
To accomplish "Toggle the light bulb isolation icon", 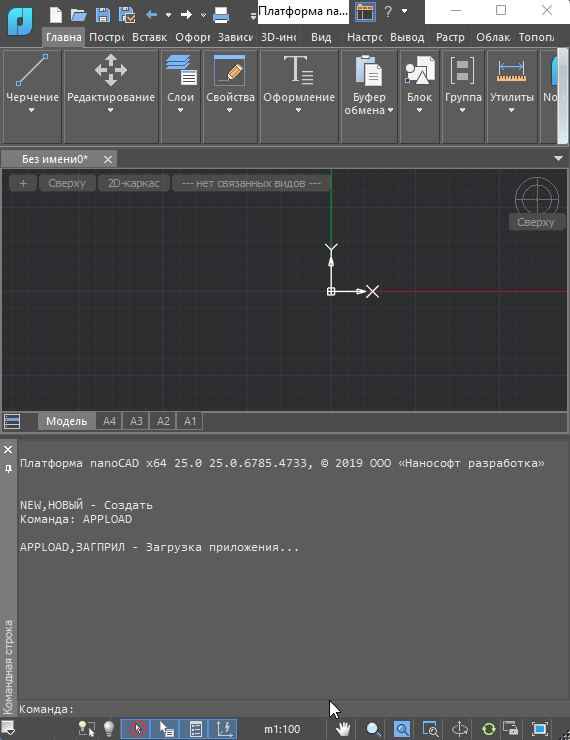I will (109, 729).
